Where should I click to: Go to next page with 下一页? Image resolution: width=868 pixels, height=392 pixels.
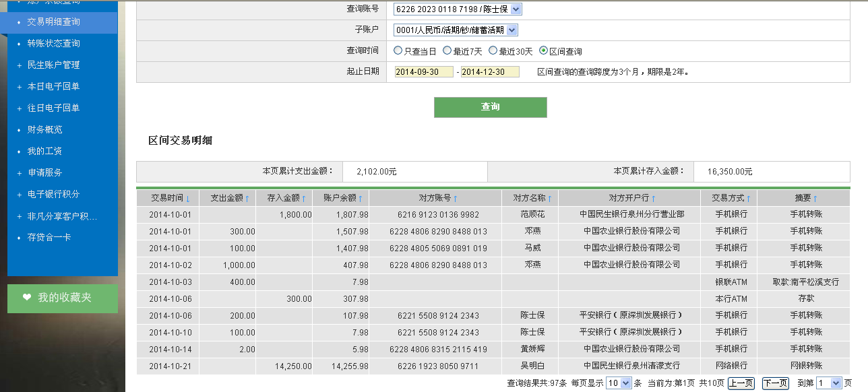775,383
